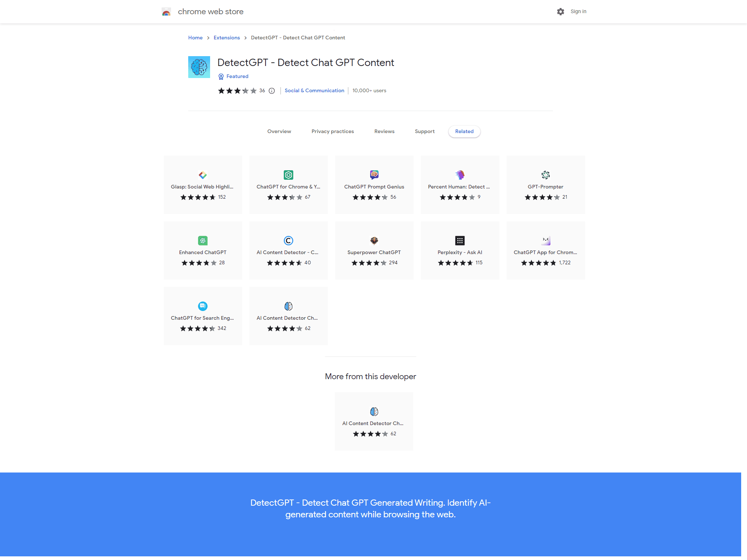The image size is (747, 560).
Task: Click Glasp's star rating row
Action: click(198, 197)
